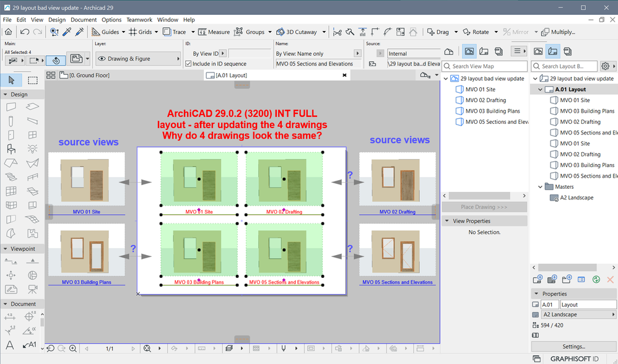The image size is (618, 364).
Task: Collapse Masters folder in Layout Book
Action: pyautogui.click(x=541, y=187)
